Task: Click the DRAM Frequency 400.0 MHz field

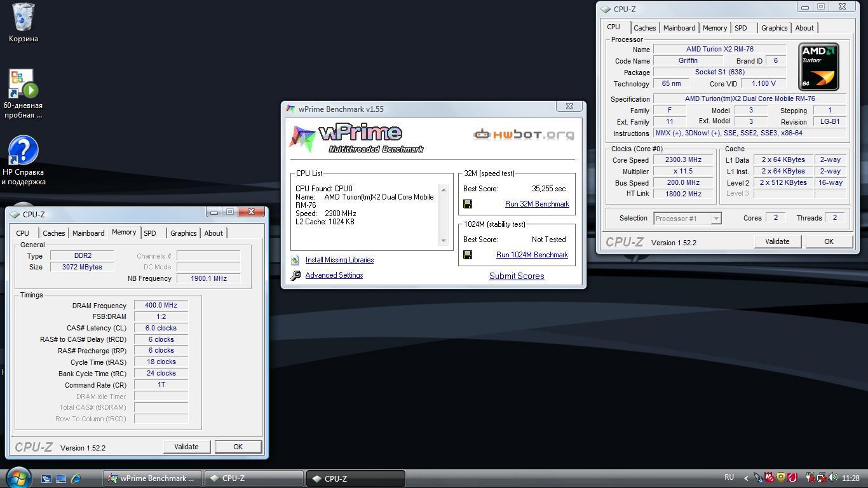Action: pos(161,306)
